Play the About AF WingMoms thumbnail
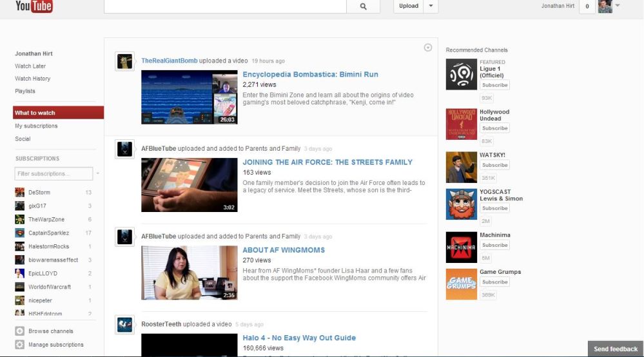The image size is (644, 357). pos(190,273)
